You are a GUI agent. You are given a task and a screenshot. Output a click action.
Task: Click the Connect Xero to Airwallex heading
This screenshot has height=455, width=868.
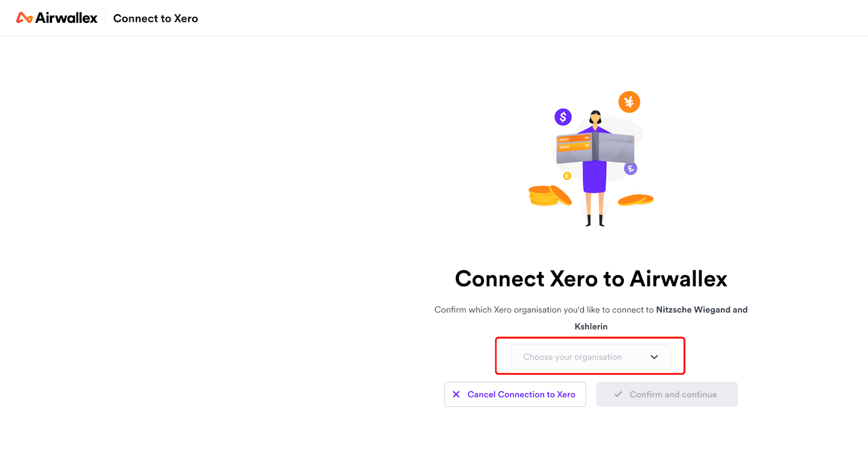click(591, 279)
